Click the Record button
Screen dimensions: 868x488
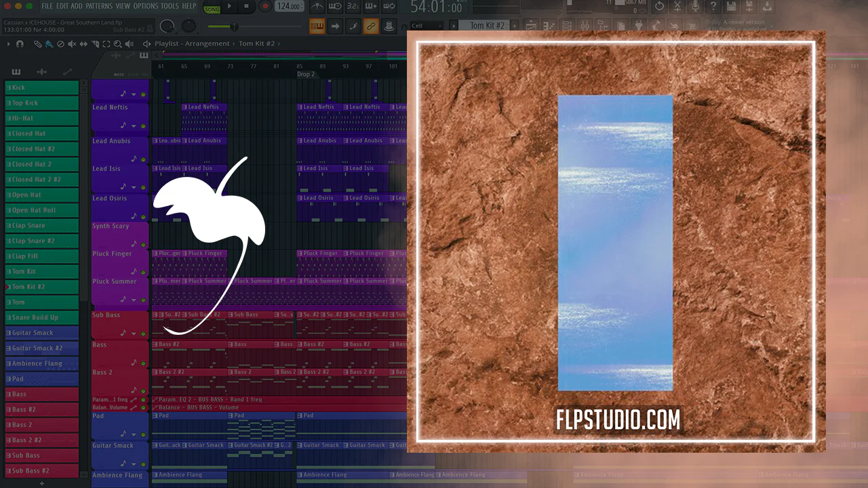(x=265, y=7)
